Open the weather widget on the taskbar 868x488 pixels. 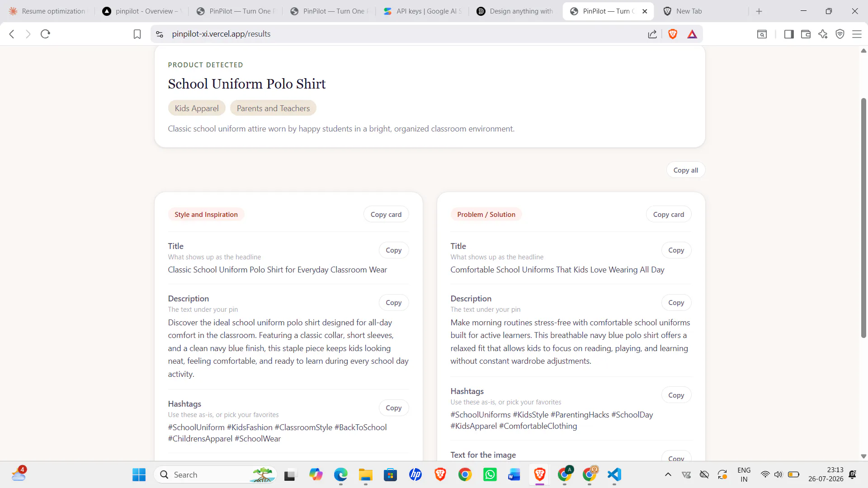[19, 474]
